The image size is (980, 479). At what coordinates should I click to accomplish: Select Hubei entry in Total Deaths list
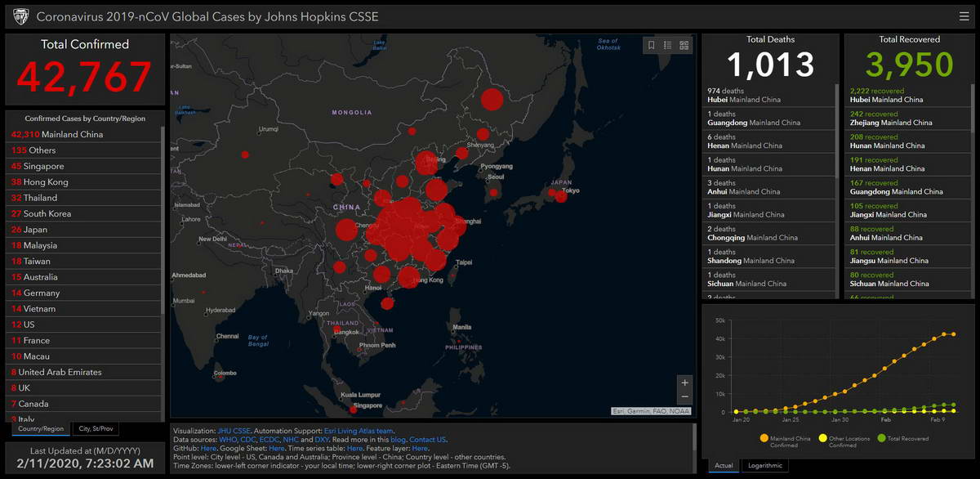click(743, 95)
